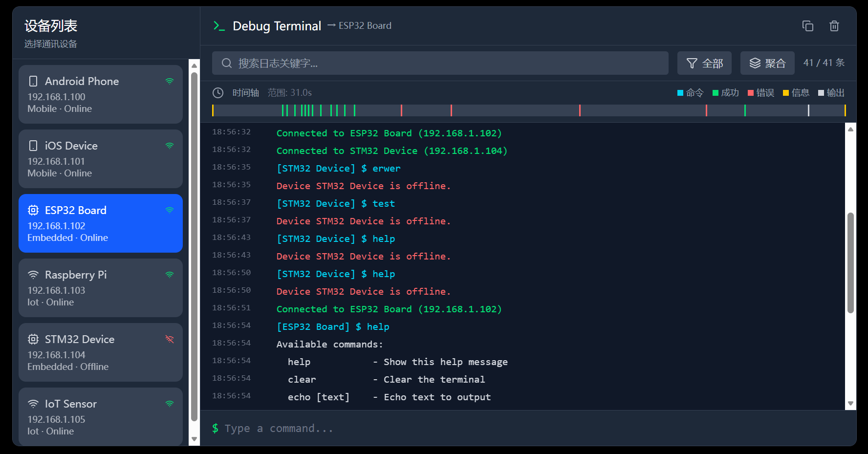Click the first red marker on timeline

(401, 110)
